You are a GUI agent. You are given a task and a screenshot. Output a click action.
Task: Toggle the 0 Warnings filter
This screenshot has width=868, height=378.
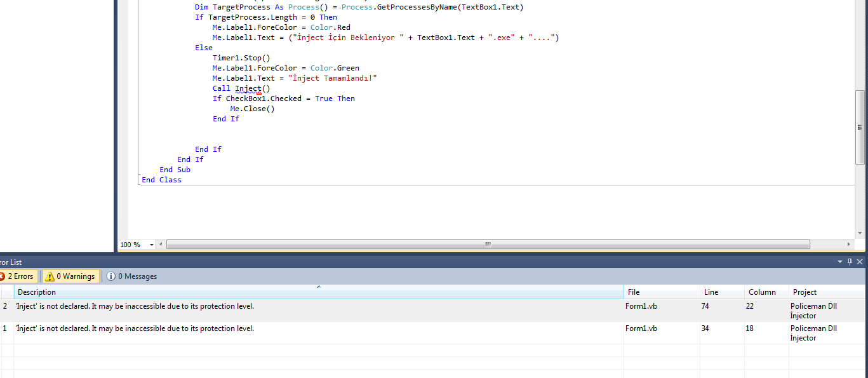coord(70,276)
